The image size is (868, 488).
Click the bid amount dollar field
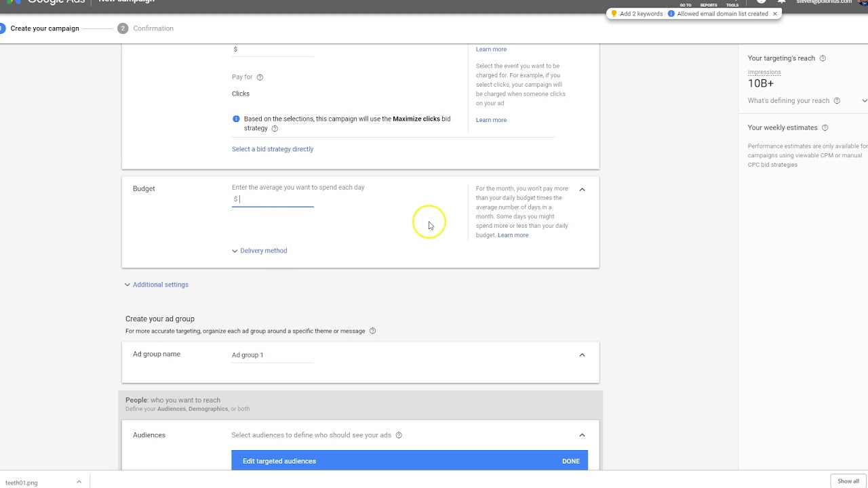[x=273, y=49]
